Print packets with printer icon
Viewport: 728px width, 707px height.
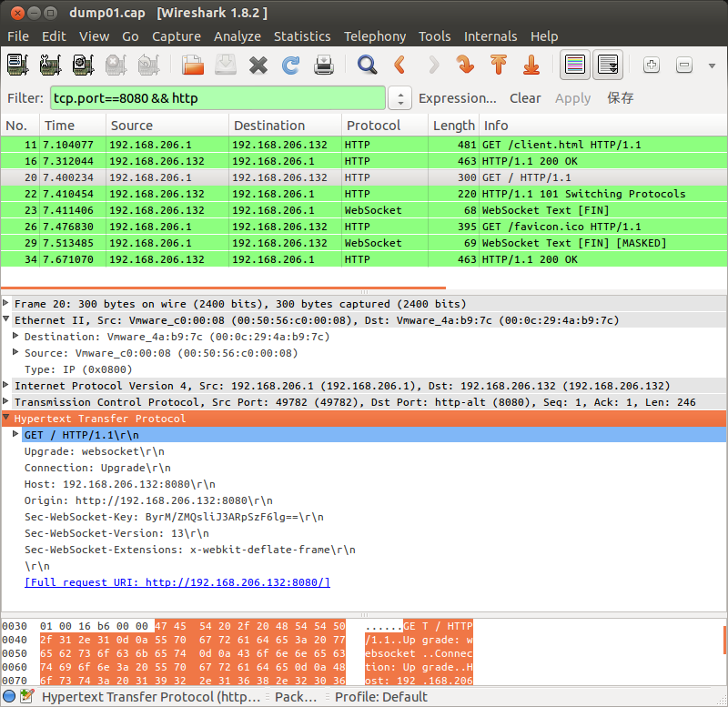(x=324, y=65)
